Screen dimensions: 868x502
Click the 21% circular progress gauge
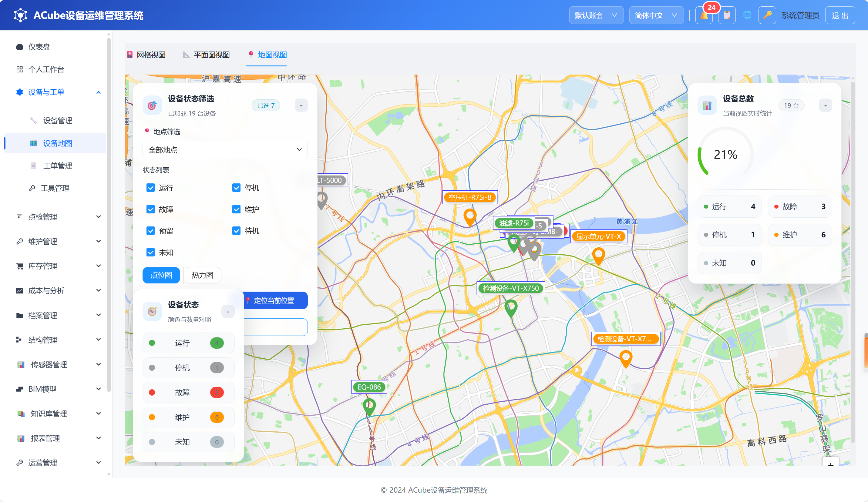tap(725, 155)
